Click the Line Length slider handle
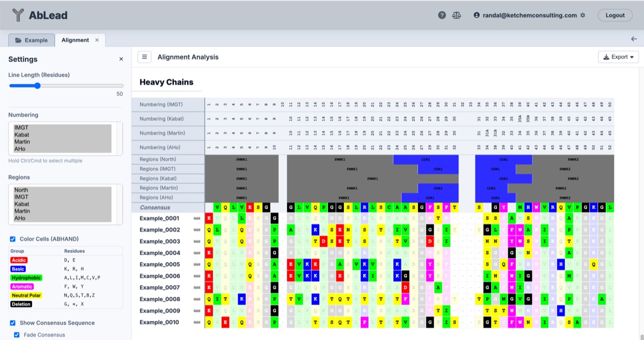The width and height of the screenshot is (644, 340). tap(38, 86)
